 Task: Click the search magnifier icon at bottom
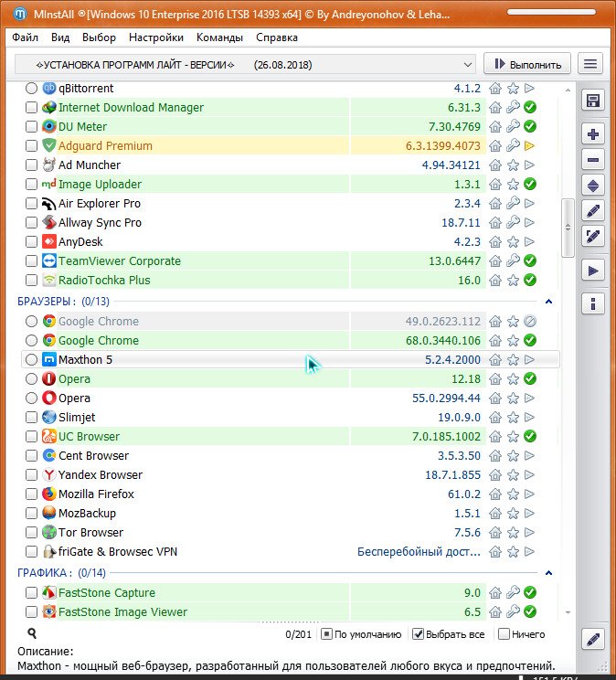(x=32, y=633)
